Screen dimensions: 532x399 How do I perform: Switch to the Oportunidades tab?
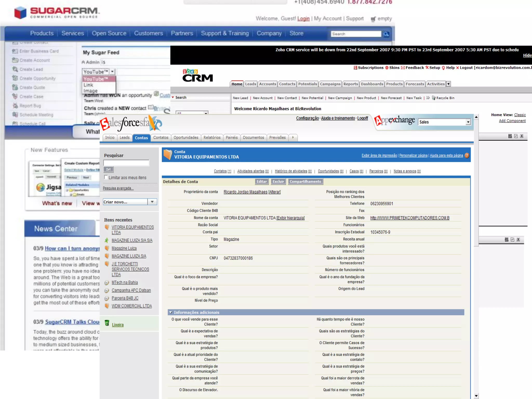[186, 137]
